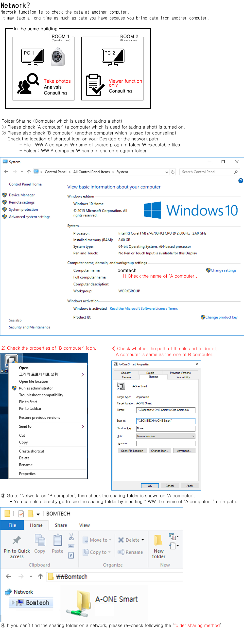The height and width of the screenshot is (644, 244).
Task: Click the Properties checkmark icon in BOMTECH title bar
Action: 21,514
